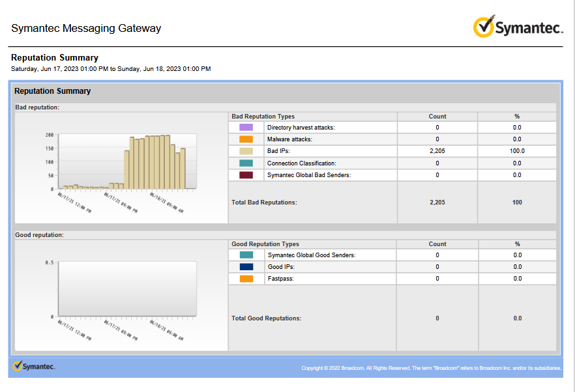Click the empty Good reputation chart

coord(121,295)
